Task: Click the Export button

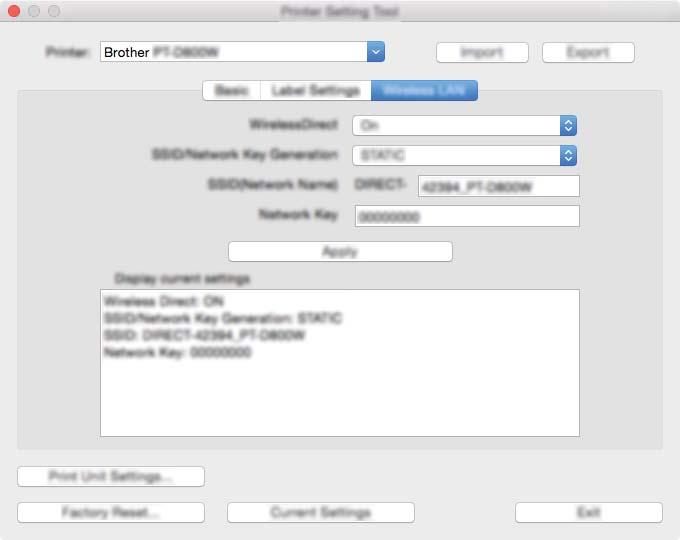Action: pos(588,52)
